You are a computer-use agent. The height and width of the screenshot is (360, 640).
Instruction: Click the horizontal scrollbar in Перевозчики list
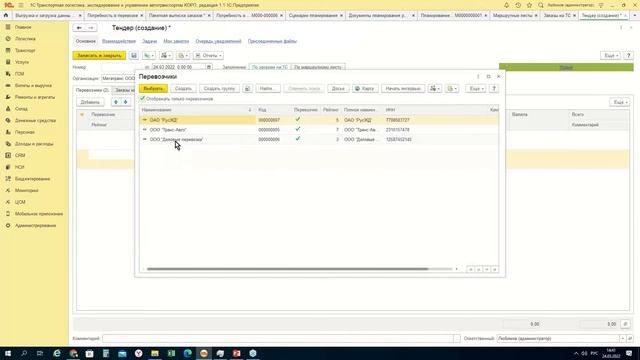(x=287, y=269)
